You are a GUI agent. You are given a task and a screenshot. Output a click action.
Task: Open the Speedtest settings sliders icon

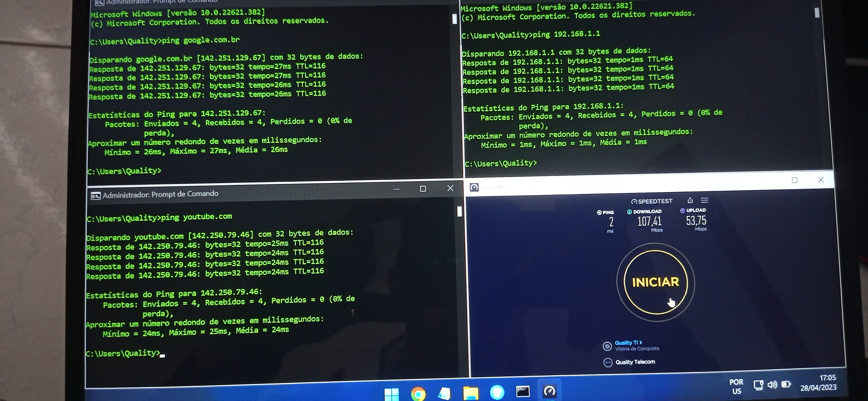point(704,200)
